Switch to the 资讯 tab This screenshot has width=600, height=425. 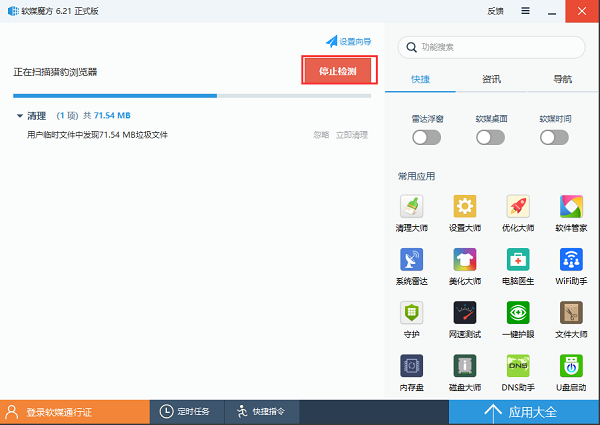(491, 79)
